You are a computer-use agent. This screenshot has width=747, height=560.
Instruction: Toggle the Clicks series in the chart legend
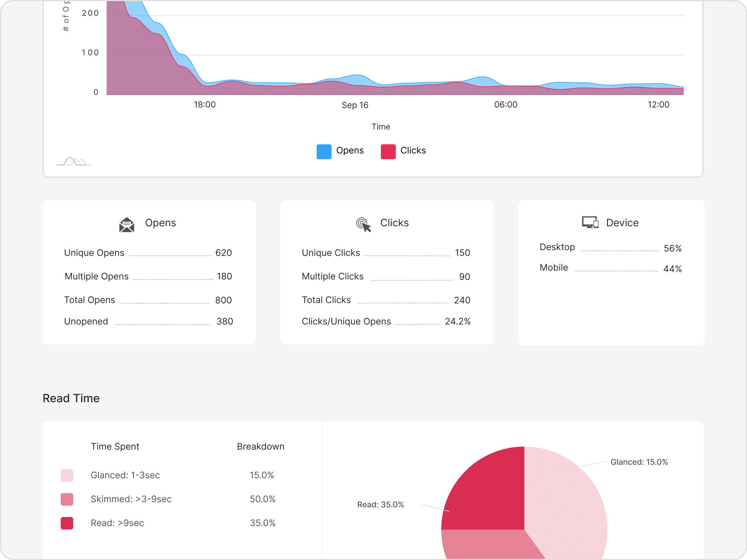pos(403,150)
